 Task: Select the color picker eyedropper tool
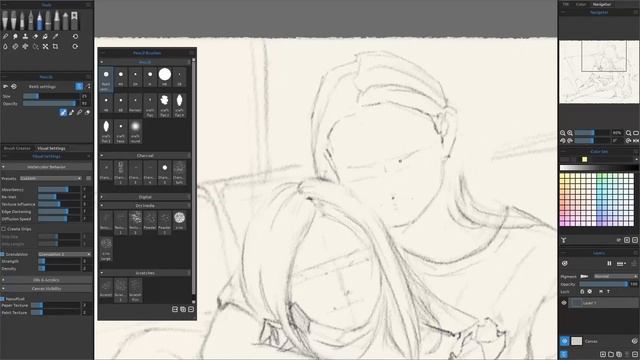tap(56, 37)
